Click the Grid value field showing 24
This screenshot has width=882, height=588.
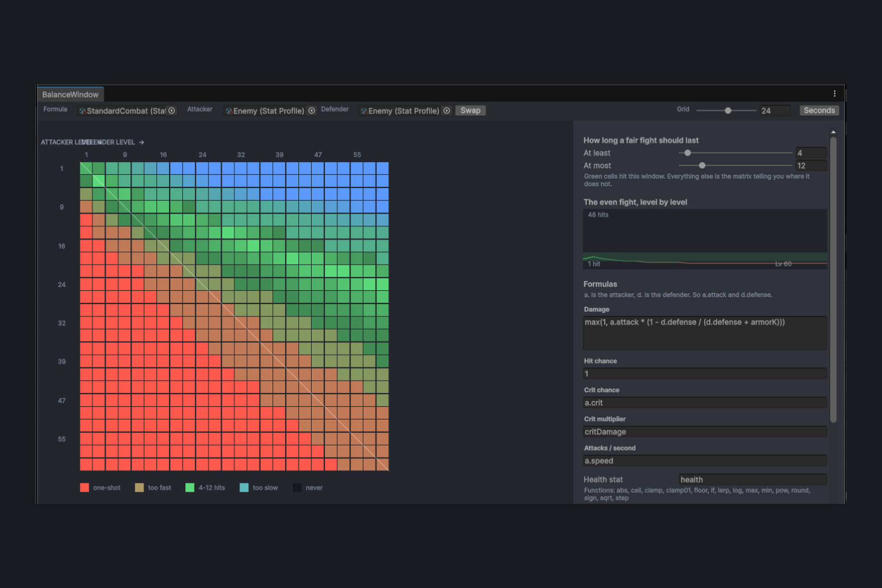tap(775, 111)
